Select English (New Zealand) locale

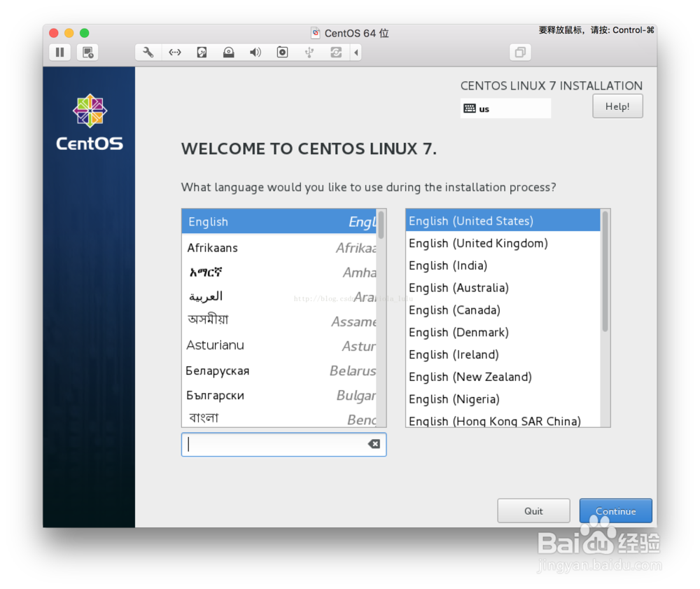[x=503, y=377]
